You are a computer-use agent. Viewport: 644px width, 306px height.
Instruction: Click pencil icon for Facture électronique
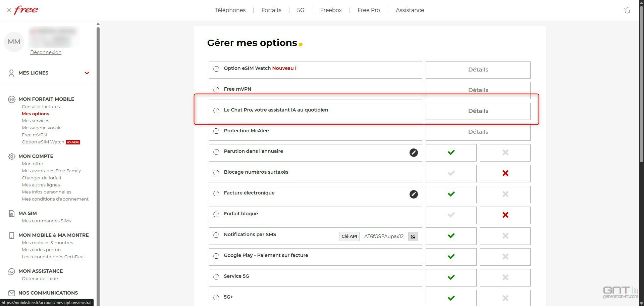[414, 194]
